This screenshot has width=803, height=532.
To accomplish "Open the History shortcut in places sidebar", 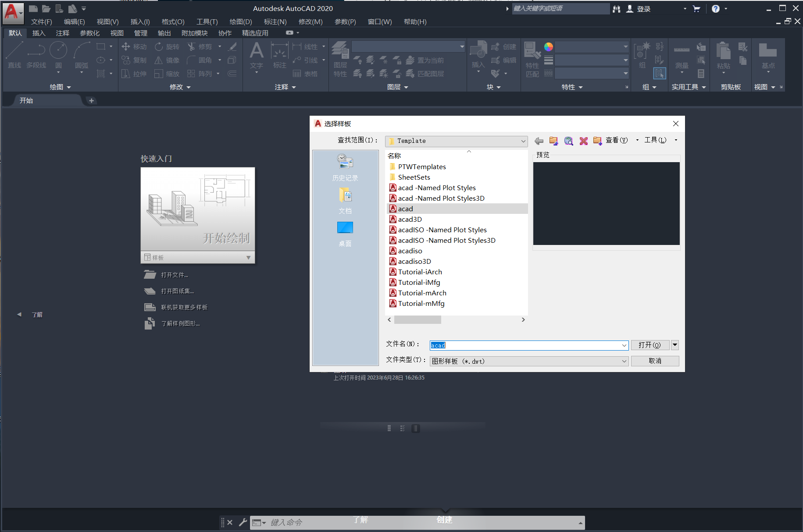I will pos(345,167).
